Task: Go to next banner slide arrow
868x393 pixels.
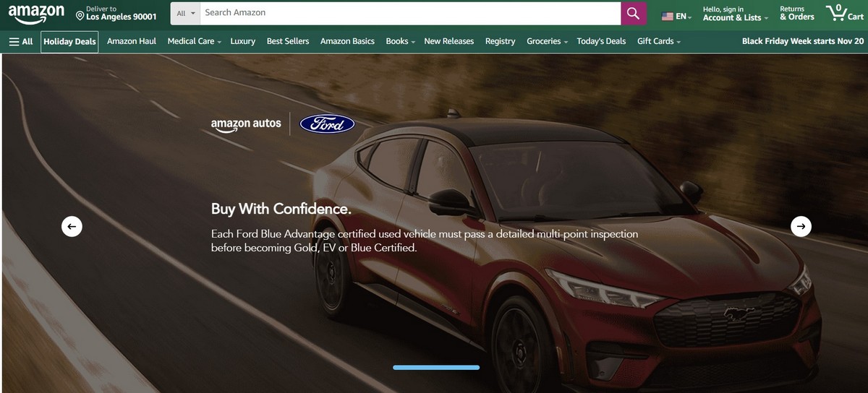Action: click(x=800, y=226)
